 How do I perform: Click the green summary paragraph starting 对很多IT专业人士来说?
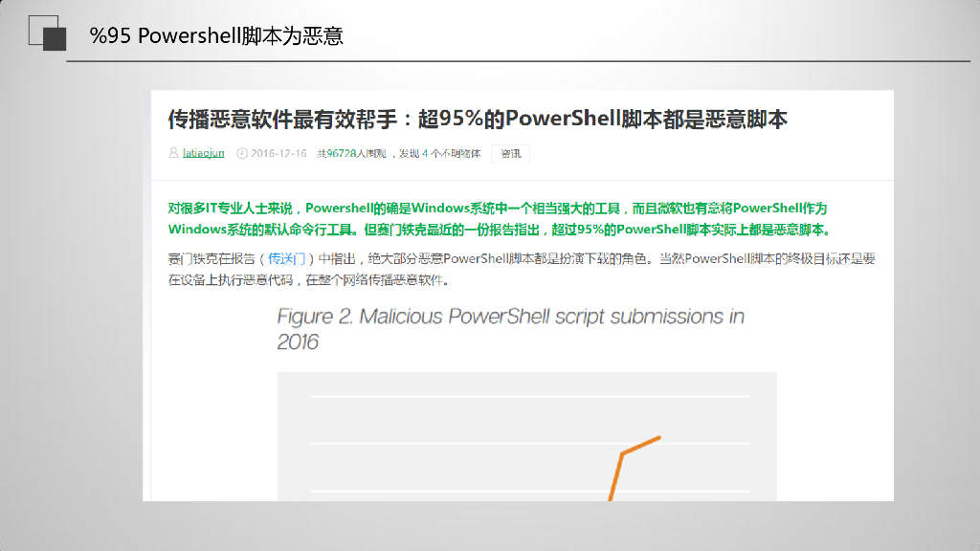501,219
